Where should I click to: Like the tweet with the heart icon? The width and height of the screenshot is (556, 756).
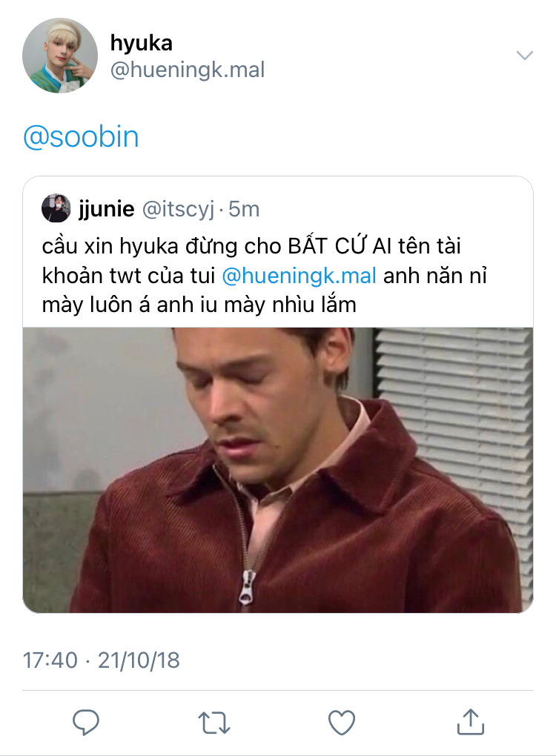342,721
